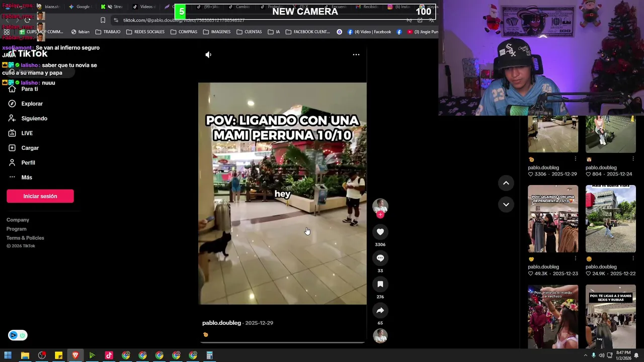Screen dimensions: 644x362
Task: Open Brave browser from the taskbar
Action: 75,355
